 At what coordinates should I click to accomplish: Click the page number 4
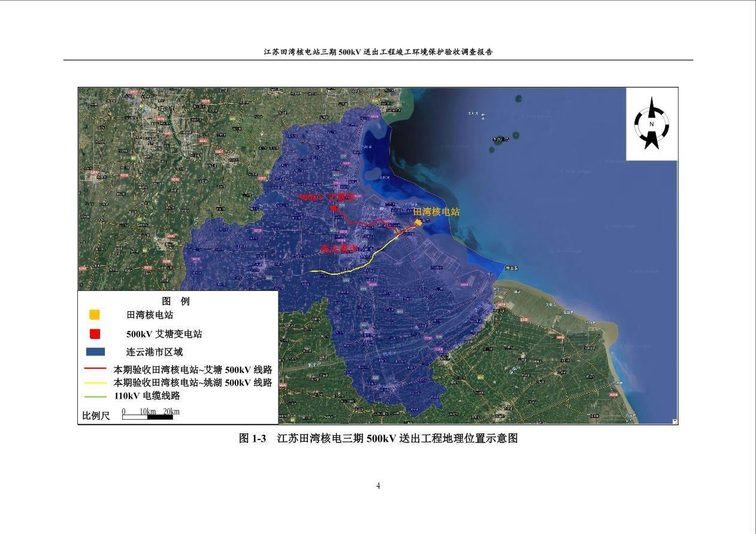(x=378, y=486)
